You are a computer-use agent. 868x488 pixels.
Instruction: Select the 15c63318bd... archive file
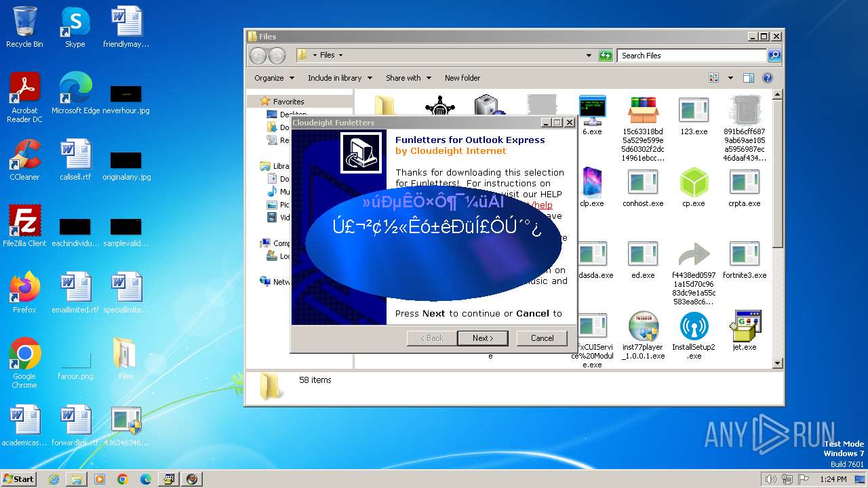point(644,129)
